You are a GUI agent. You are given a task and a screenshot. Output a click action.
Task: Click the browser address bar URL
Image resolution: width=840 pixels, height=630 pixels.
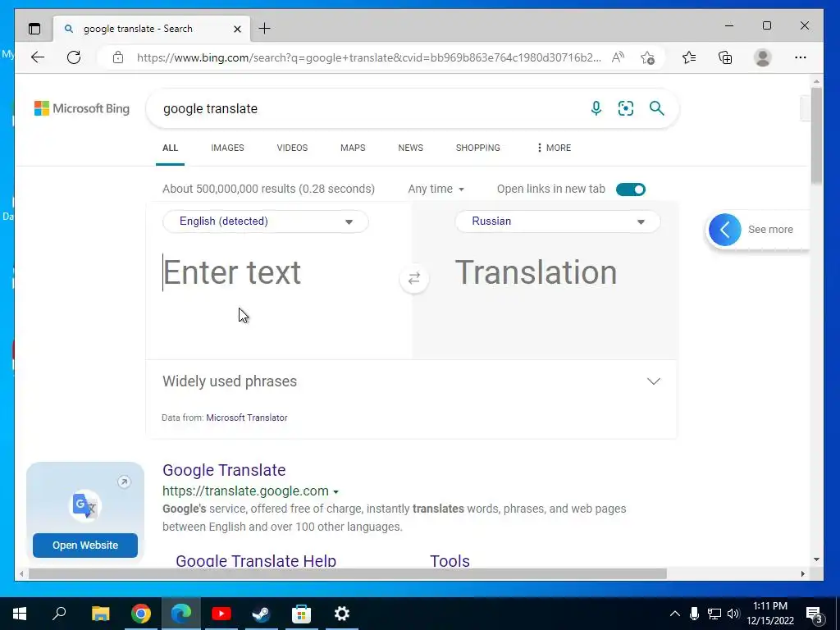click(x=368, y=57)
